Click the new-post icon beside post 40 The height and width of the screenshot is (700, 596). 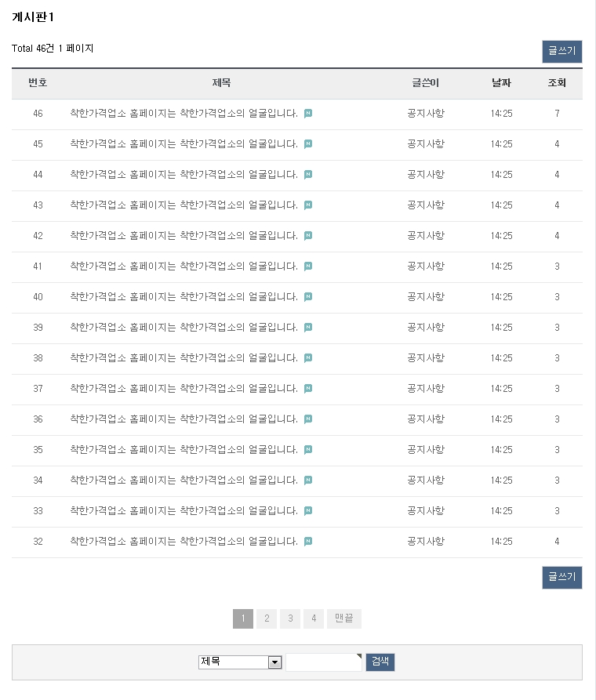[x=308, y=297]
